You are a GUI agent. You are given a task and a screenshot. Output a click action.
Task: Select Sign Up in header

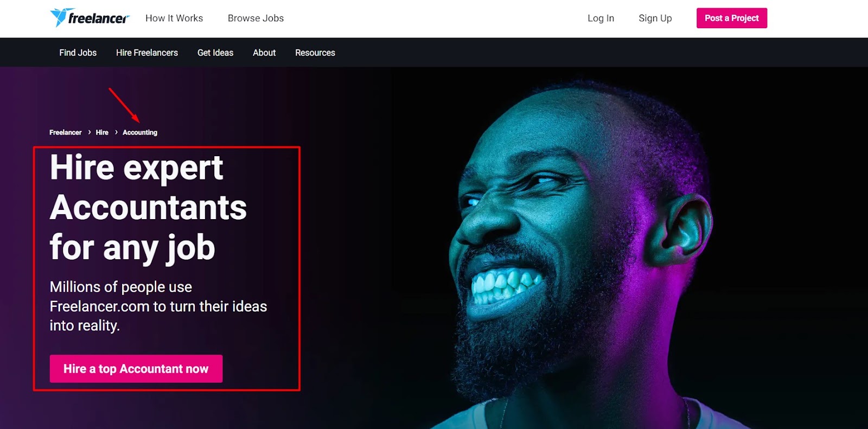click(x=655, y=18)
